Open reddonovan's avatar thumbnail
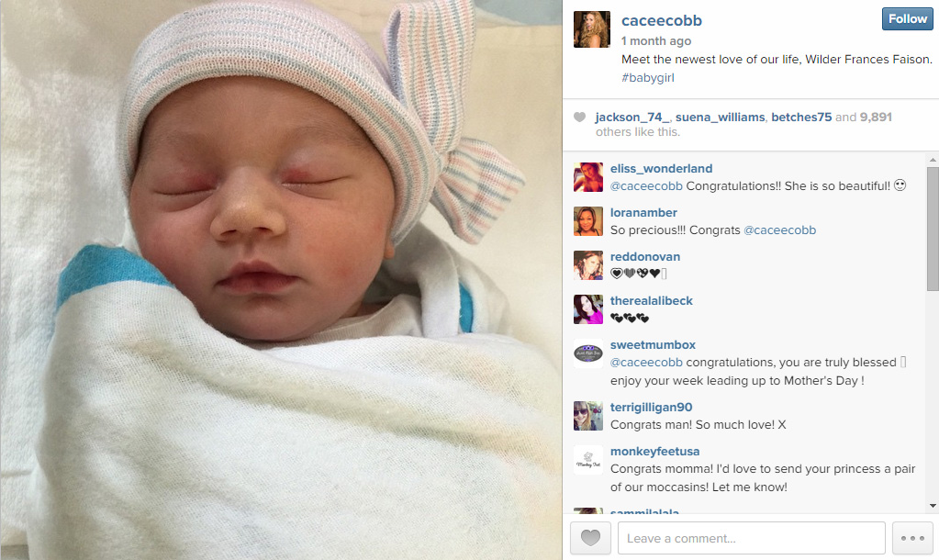The height and width of the screenshot is (560, 939). [x=588, y=265]
